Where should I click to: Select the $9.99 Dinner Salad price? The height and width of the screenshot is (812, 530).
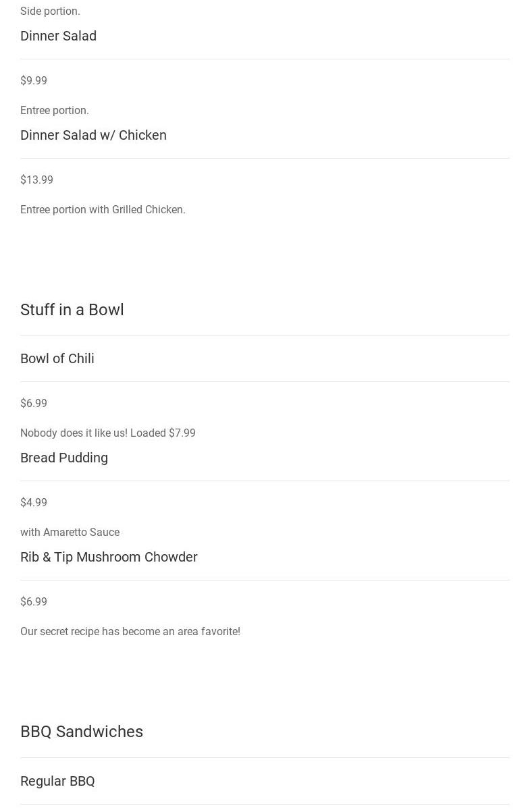point(34,80)
